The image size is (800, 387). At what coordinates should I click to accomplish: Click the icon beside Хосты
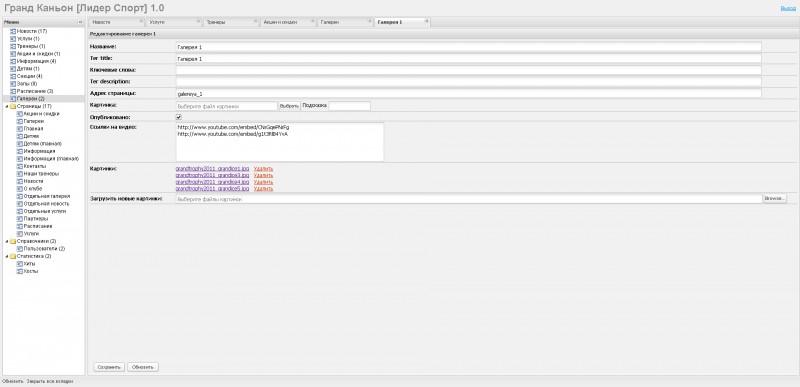point(20,271)
